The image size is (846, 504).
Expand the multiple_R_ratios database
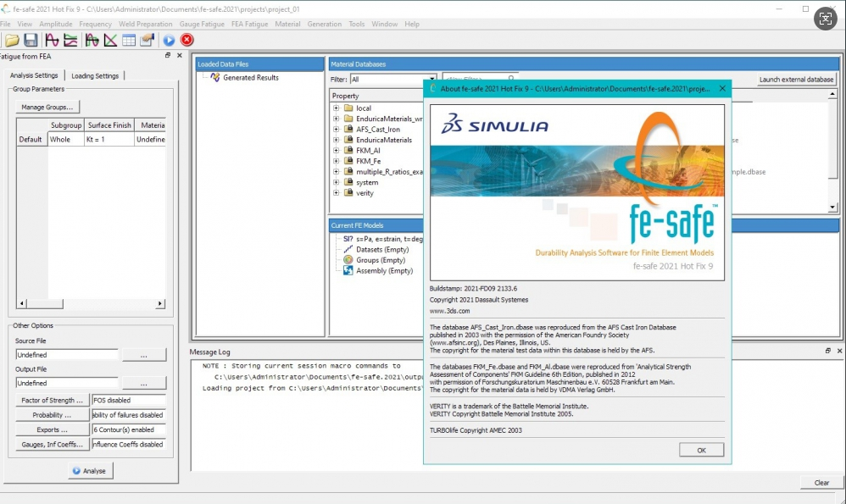tap(337, 171)
